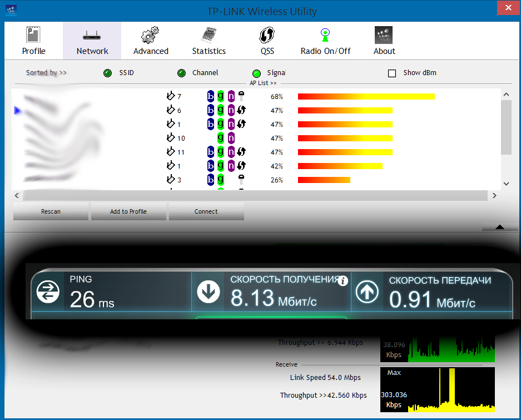The width and height of the screenshot is (521, 420).
Task: Click the 0.91 Мбит/с upload speed value
Action: 432,299
